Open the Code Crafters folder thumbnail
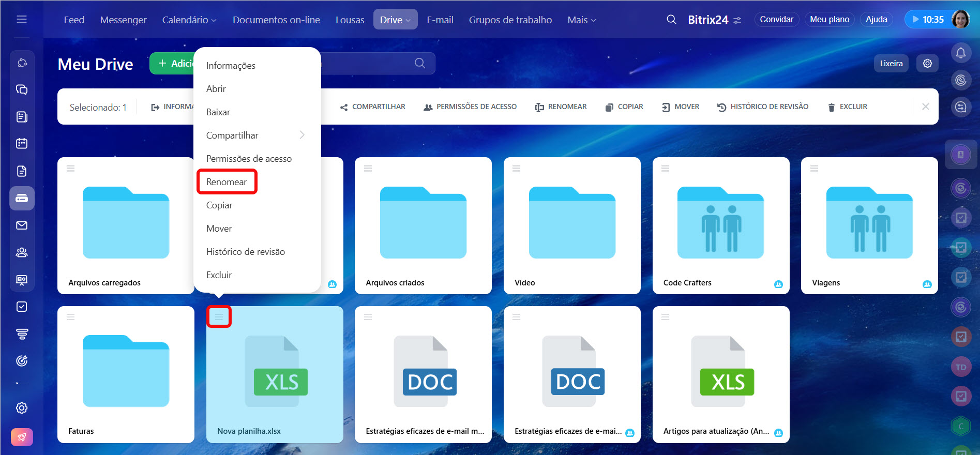Screen dimensions: 980x455 click(720, 223)
